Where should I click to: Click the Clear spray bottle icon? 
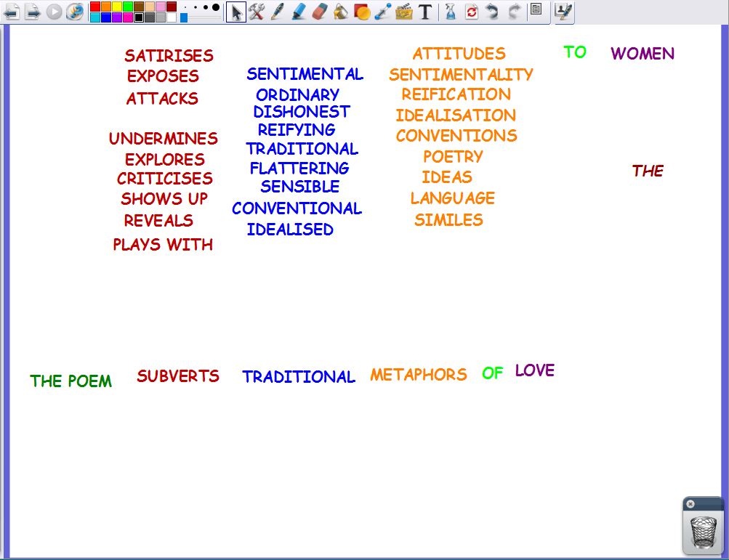point(450,12)
